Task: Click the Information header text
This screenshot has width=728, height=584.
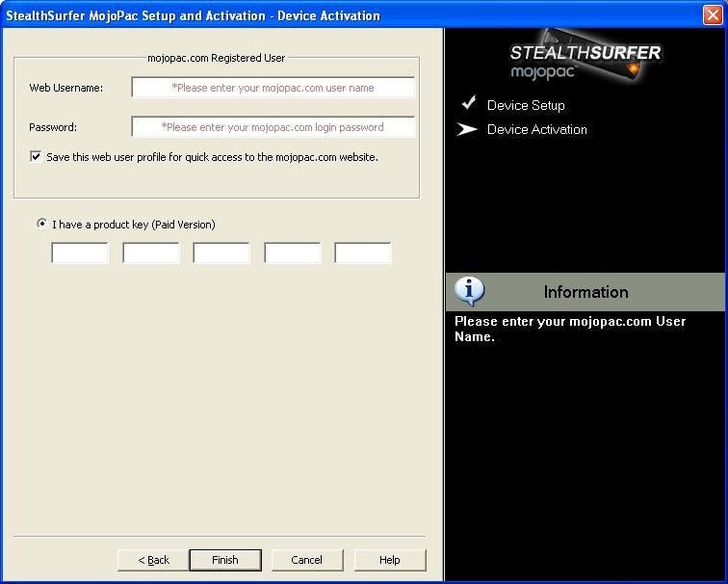Action: pos(585,292)
